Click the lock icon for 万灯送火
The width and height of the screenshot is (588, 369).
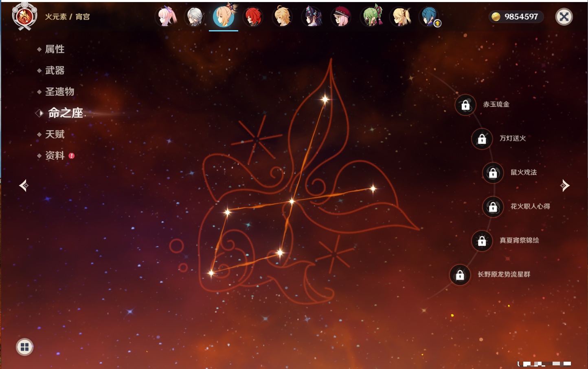(x=482, y=139)
